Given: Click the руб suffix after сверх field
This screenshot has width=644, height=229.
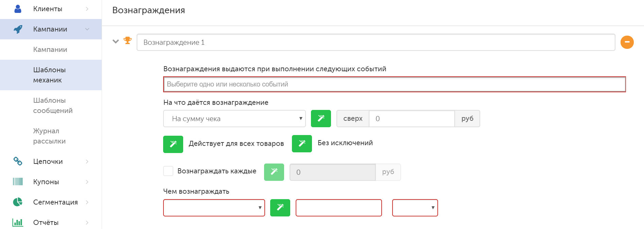Looking at the screenshot, I should pos(467,118).
